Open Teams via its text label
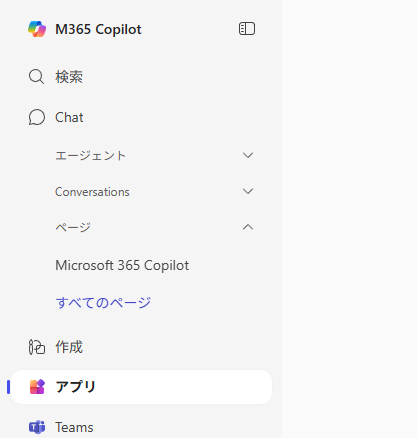This screenshot has height=438, width=417. pos(74,427)
